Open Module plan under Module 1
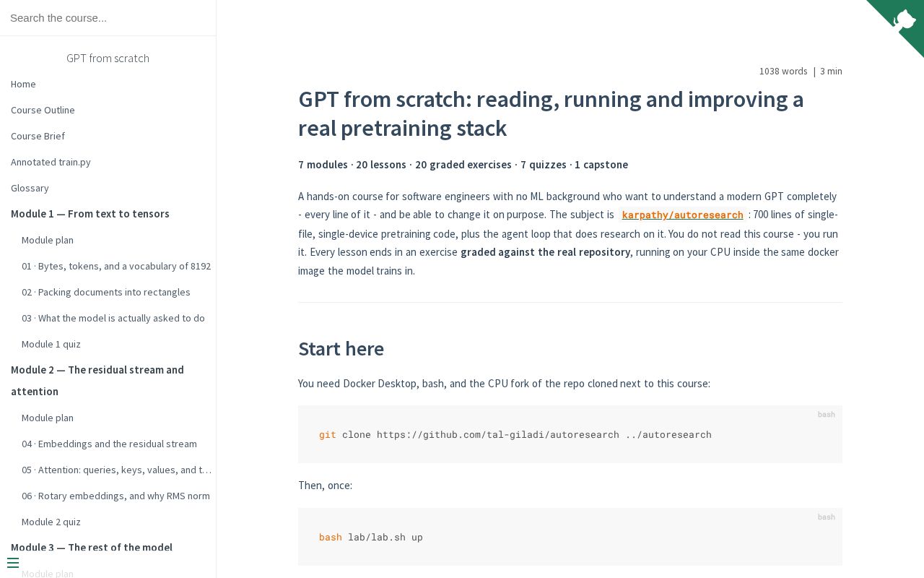The width and height of the screenshot is (924, 578). tap(48, 240)
